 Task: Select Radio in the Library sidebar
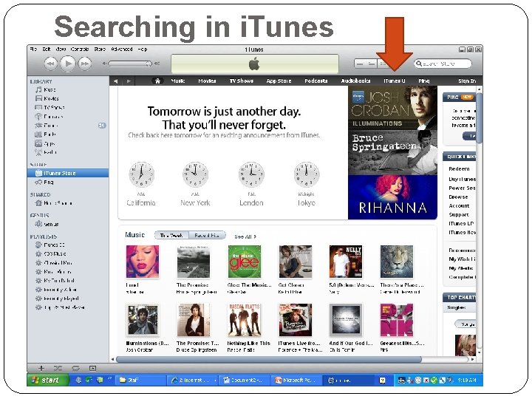[50, 152]
